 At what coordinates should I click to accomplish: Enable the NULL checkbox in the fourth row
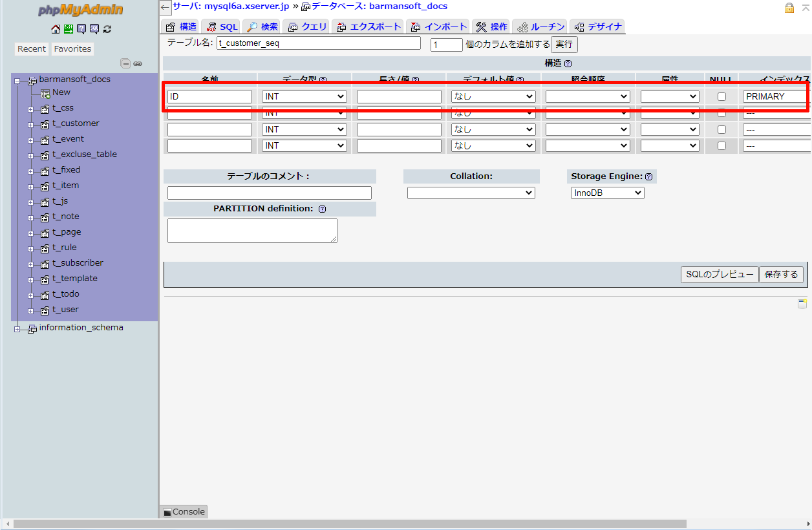[x=721, y=145]
